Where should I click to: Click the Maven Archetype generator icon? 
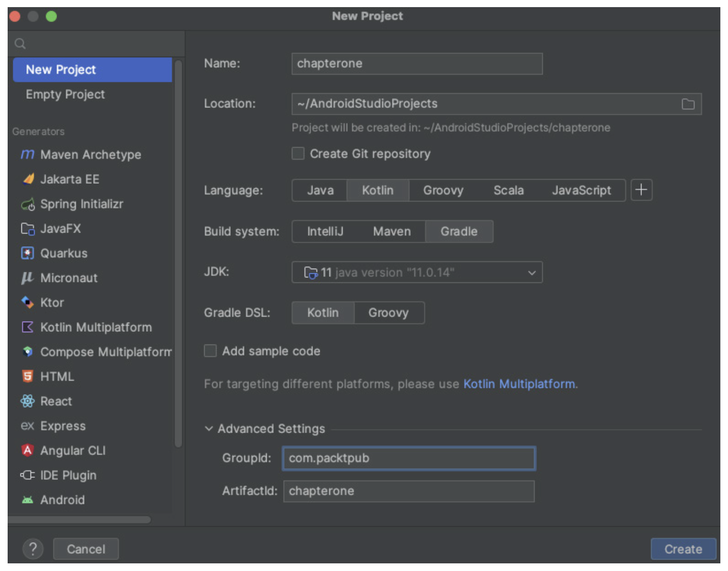[x=27, y=154]
